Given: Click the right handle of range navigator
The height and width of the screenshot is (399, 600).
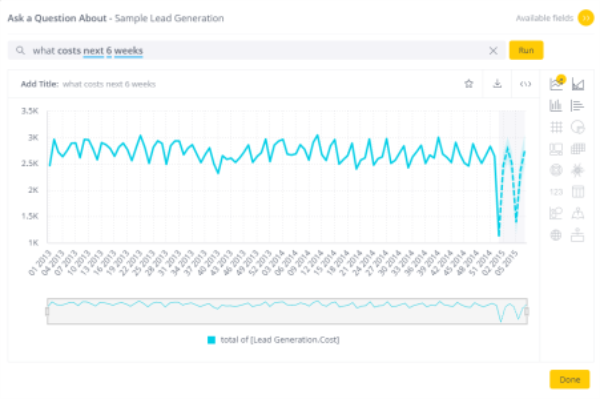Looking at the screenshot, I should tap(527, 311).
